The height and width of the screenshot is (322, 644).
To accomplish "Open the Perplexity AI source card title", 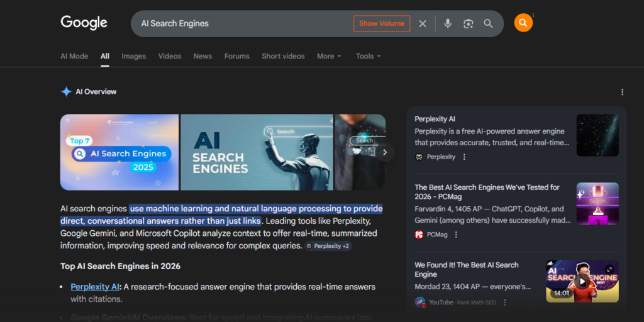I will click(x=435, y=119).
